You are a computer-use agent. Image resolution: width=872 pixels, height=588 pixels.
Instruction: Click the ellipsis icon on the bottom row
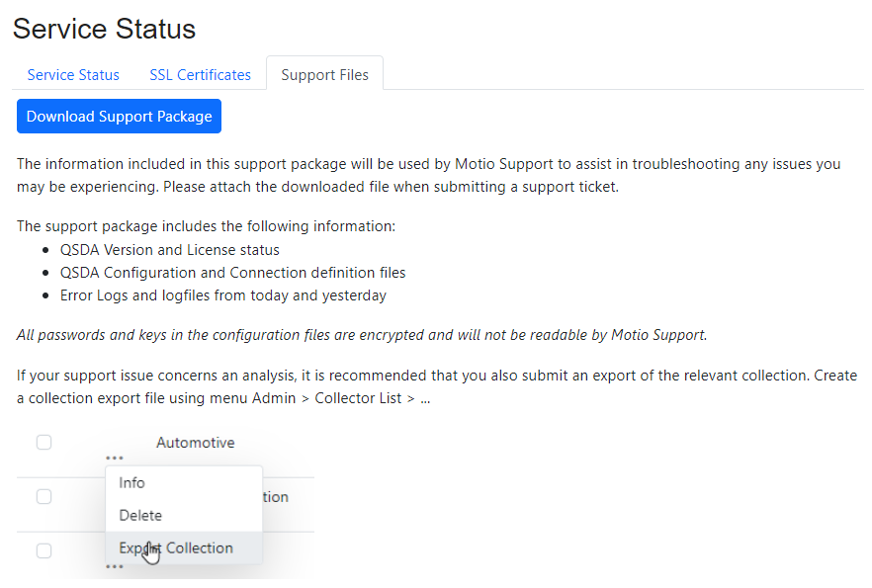115,566
